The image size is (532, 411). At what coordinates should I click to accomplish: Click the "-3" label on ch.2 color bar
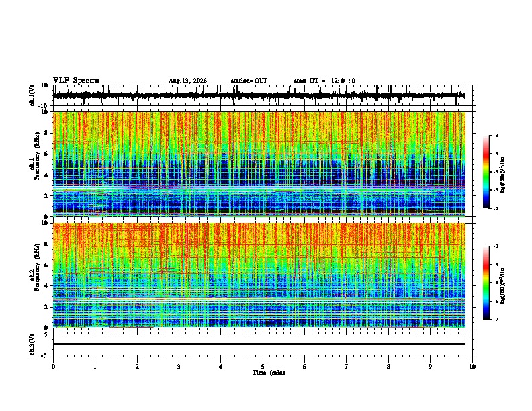495,246
